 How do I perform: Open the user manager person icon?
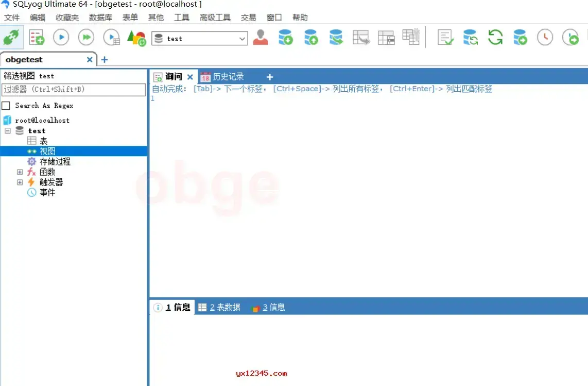(x=261, y=38)
